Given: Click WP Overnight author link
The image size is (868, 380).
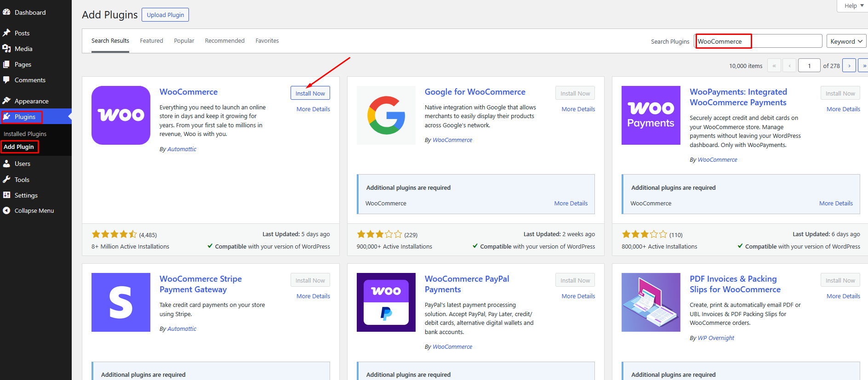Looking at the screenshot, I should 716,338.
